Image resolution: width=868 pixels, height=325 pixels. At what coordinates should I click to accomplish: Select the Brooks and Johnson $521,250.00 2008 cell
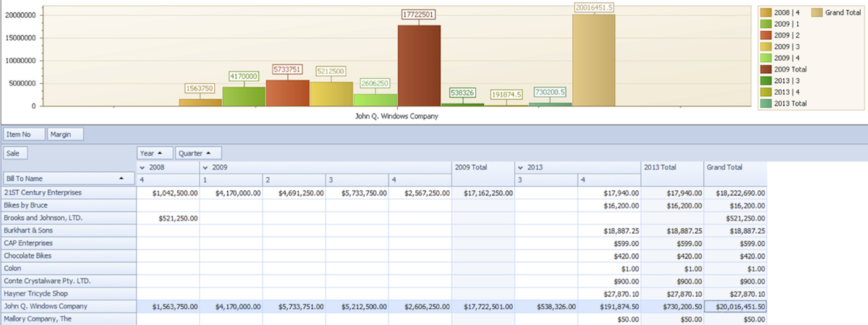[x=167, y=218]
